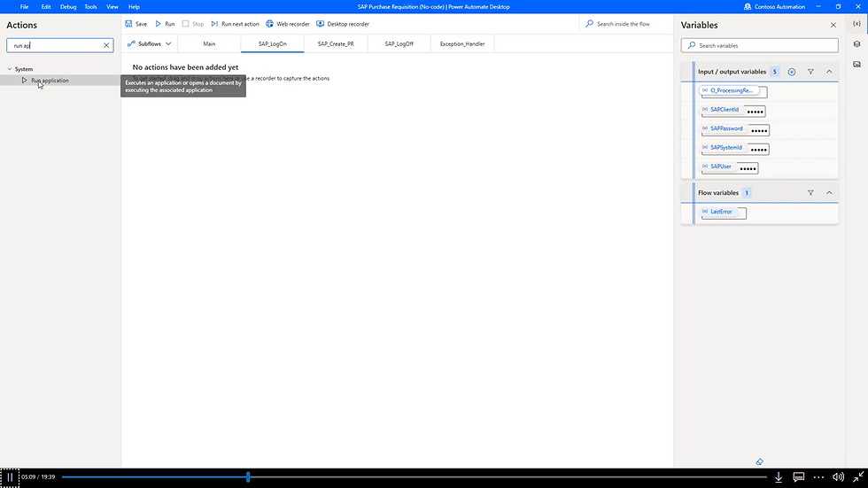Run the flow from the toolbar
This screenshot has height=488, width=868.
(165, 24)
